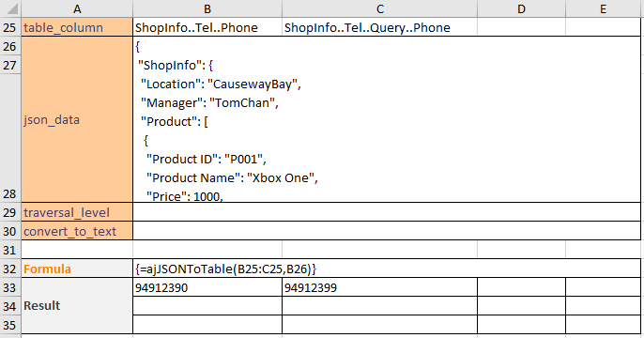Click the ajJSONToTable formula cell

[387, 269]
